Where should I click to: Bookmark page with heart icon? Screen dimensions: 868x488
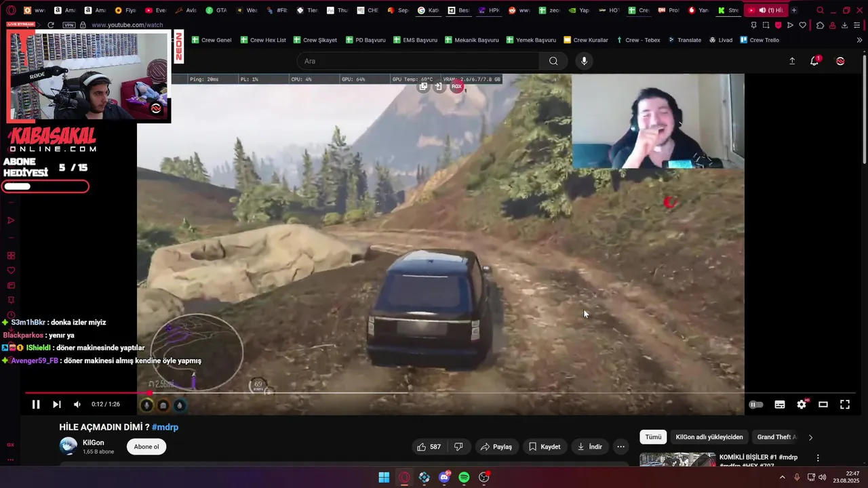[x=803, y=25]
